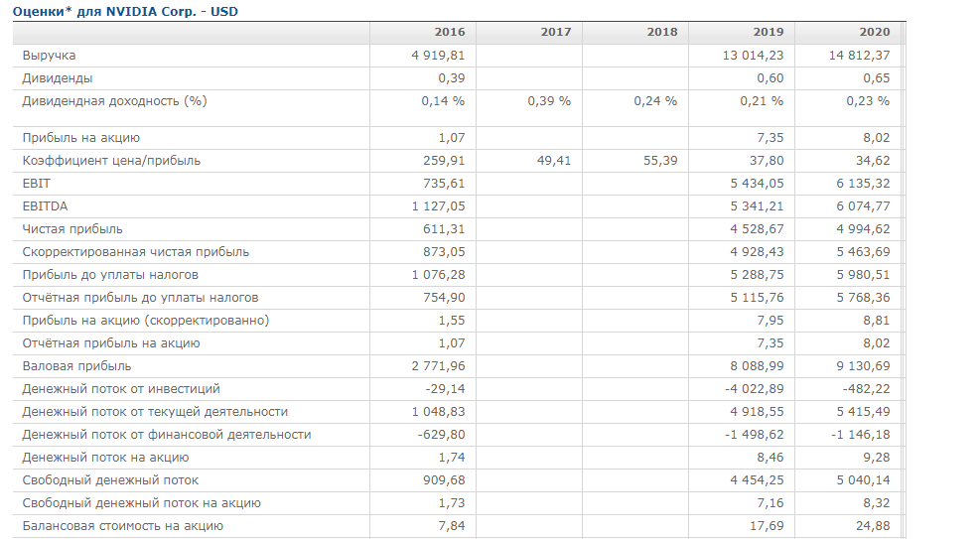This screenshot has width=980, height=539.
Task: Select revenue value 13 014,23
Action: (x=754, y=55)
